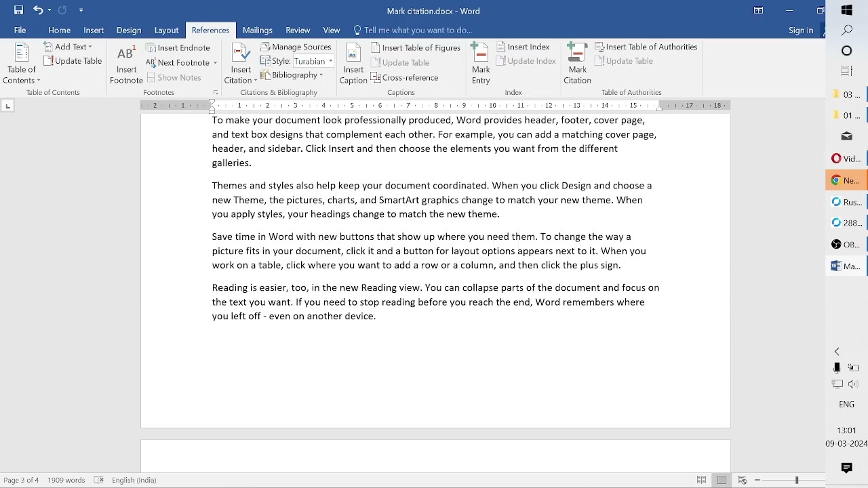Click Mark Entry icon
Screen dimensions: 868x488
tap(481, 64)
